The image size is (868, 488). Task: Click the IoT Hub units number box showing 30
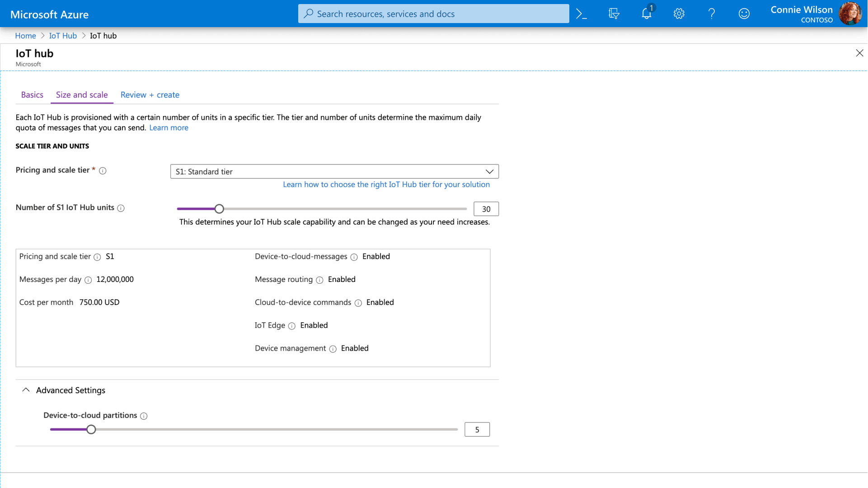coord(486,209)
